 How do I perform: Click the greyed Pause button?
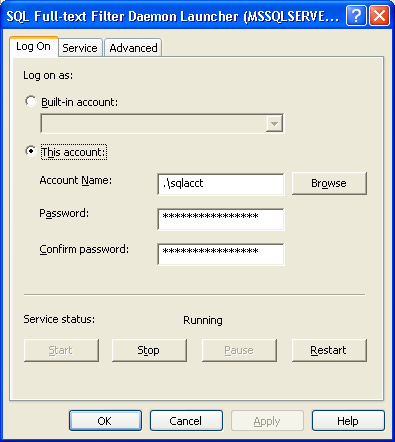tap(239, 350)
